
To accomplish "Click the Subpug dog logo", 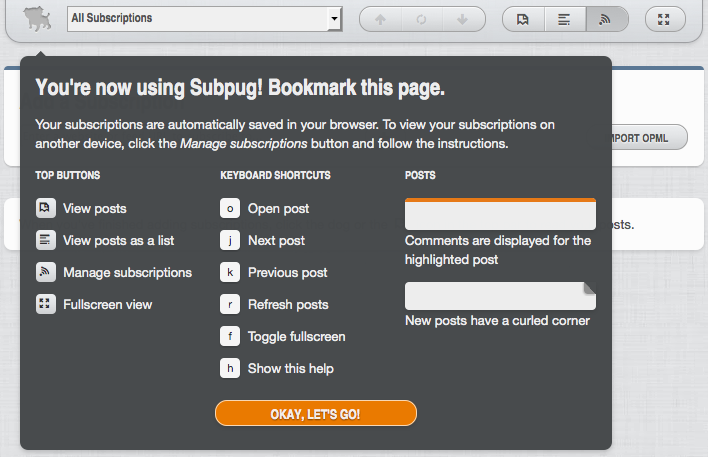I will pos(37,19).
